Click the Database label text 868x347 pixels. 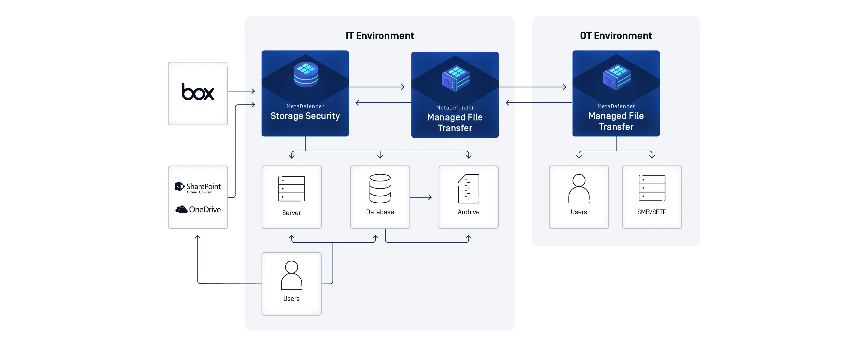380,212
